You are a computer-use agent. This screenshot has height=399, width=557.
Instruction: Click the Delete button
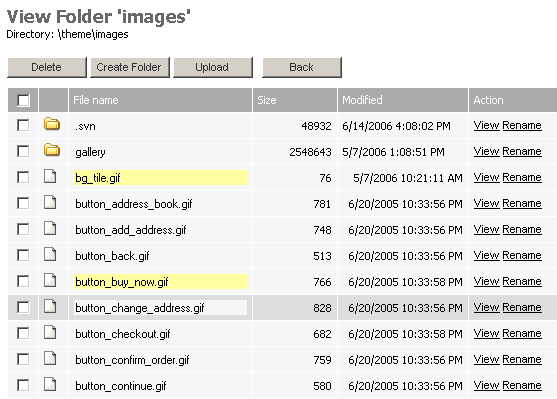(x=47, y=67)
